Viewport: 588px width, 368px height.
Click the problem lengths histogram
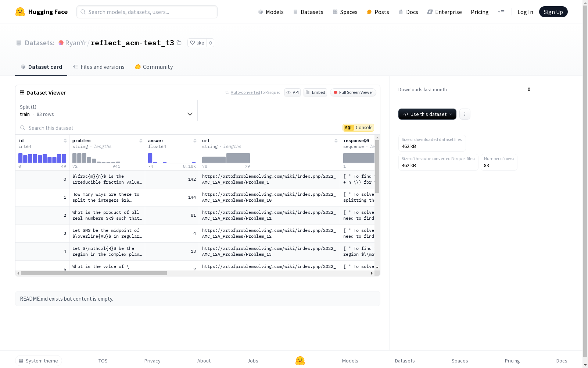click(x=96, y=158)
